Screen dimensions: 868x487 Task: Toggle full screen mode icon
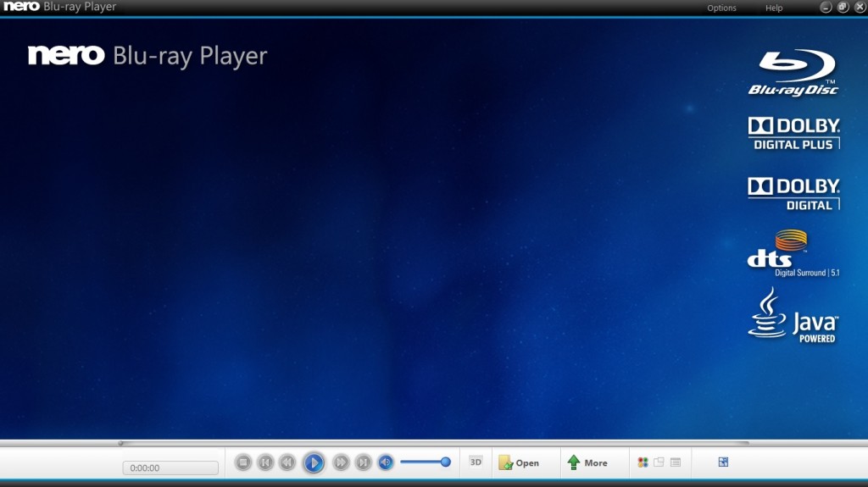(x=723, y=462)
